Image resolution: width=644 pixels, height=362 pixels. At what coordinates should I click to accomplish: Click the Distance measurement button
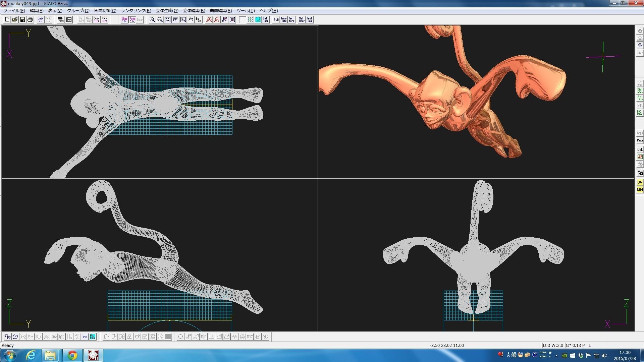(640, 91)
